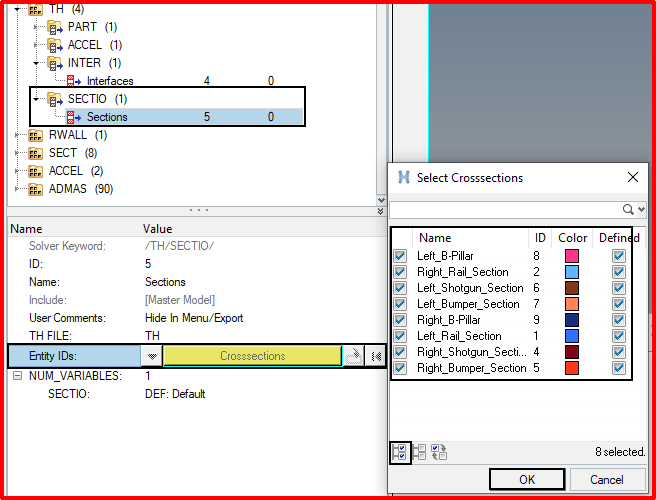Click the RWALL folder icon

coord(36,136)
